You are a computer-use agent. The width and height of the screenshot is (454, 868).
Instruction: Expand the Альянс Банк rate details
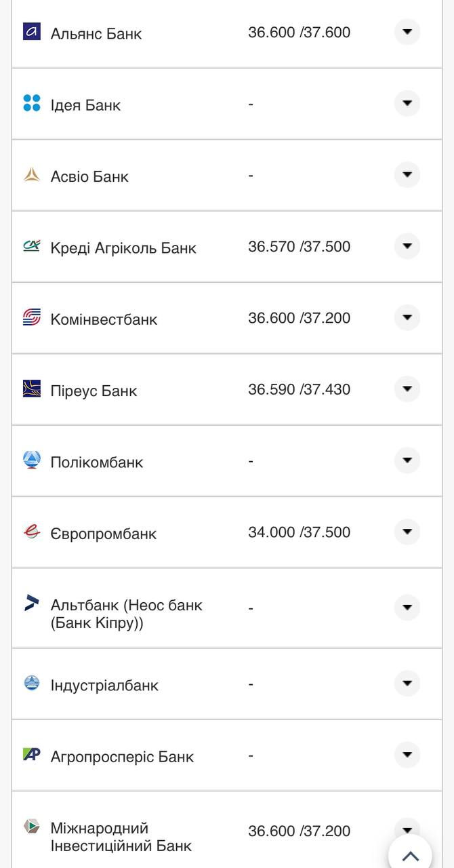[407, 32]
